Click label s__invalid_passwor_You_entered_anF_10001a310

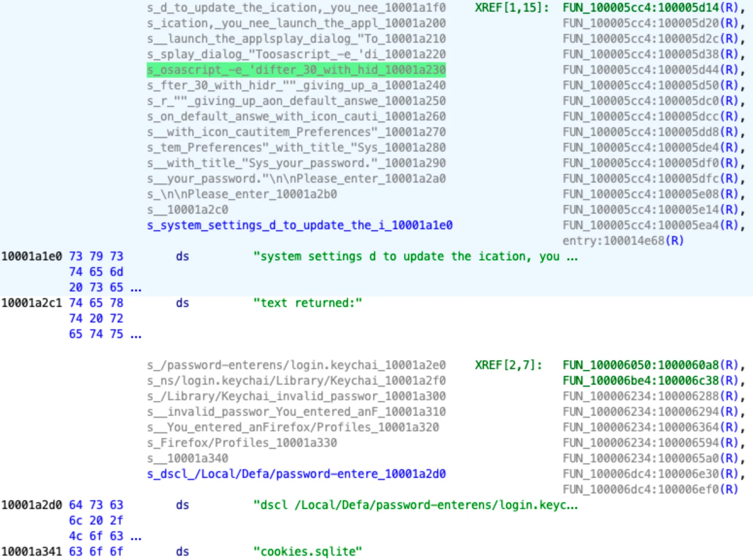tap(296, 412)
